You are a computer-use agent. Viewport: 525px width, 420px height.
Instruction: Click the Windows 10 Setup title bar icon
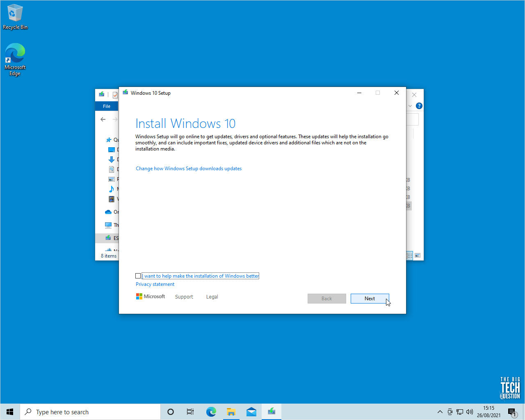click(x=126, y=93)
